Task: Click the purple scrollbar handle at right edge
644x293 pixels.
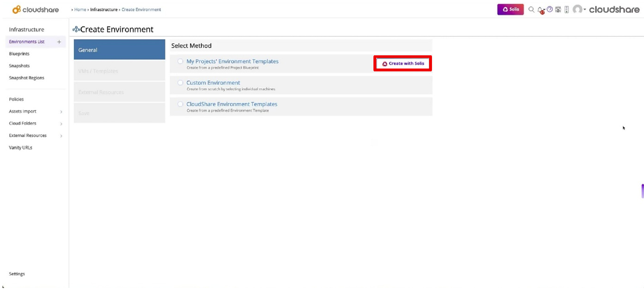Action: (643, 191)
